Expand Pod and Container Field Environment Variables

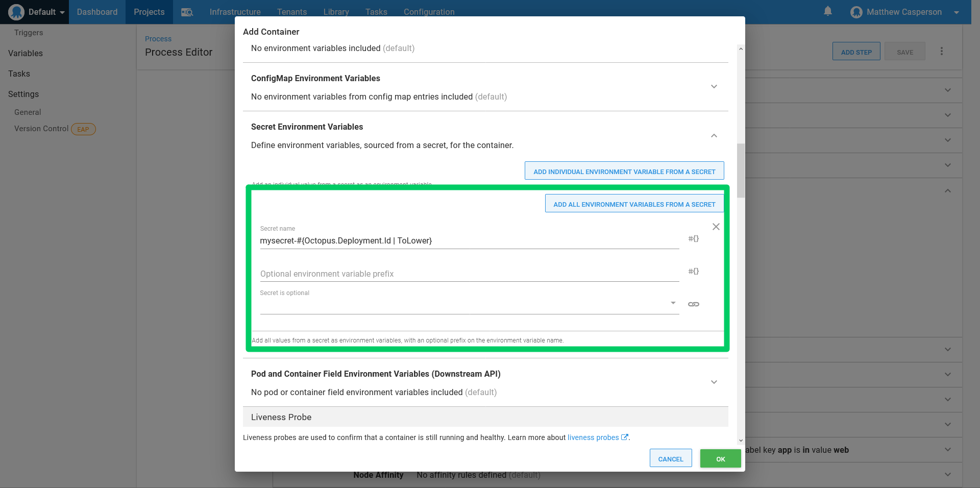click(714, 382)
